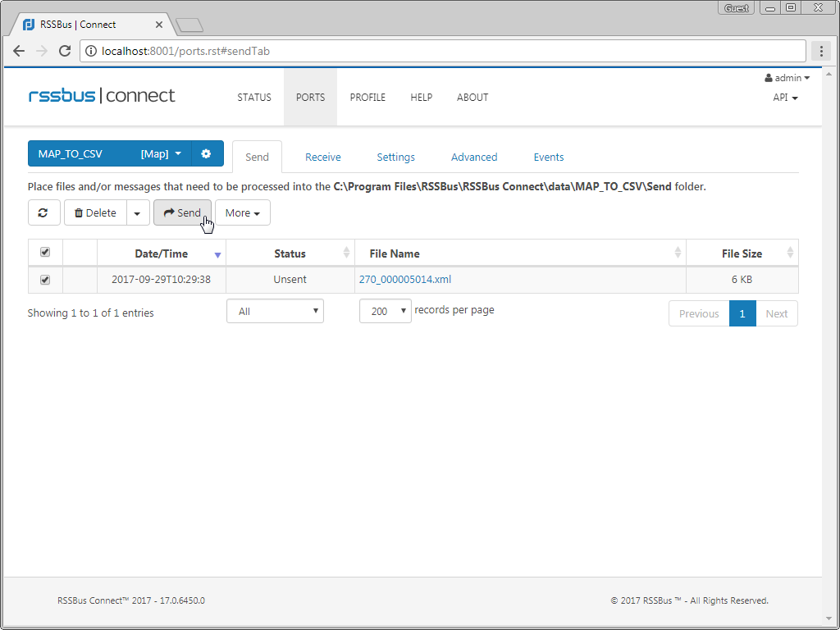Select the Send tab

[x=257, y=157]
